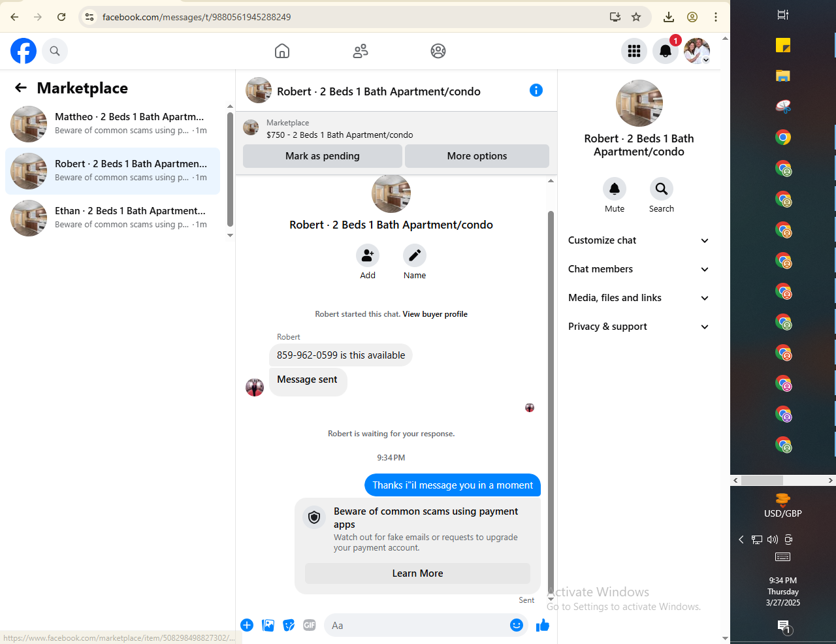The image size is (836, 644).
Task: Open the View buyer profile link
Action: [x=435, y=314]
